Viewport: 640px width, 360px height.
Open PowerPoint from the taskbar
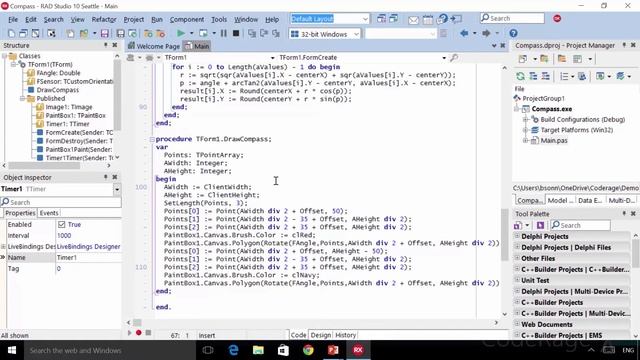click(333, 350)
